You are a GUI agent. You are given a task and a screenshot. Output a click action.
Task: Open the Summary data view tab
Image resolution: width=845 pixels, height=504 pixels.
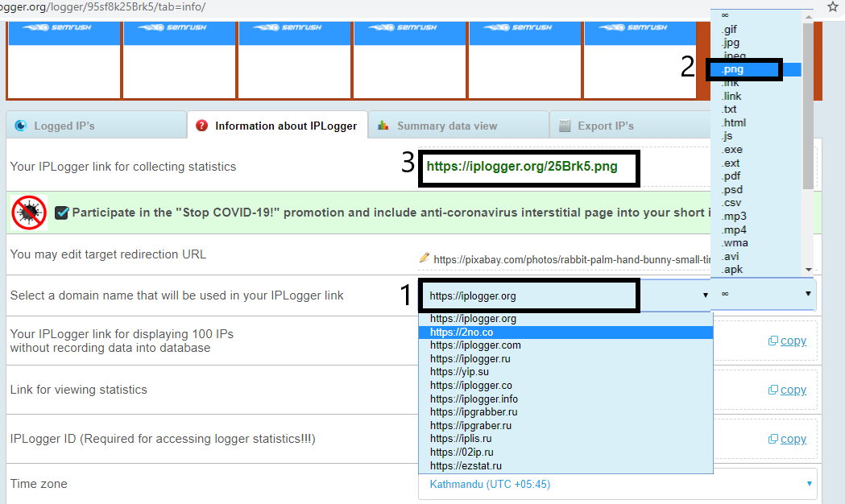pyautogui.click(x=458, y=126)
